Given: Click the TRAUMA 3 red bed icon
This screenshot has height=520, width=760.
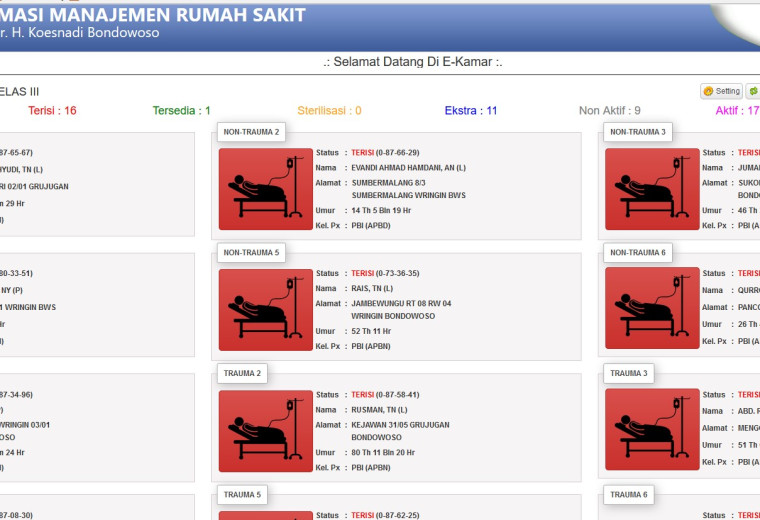Looking at the screenshot, I should tap(652, 429).
